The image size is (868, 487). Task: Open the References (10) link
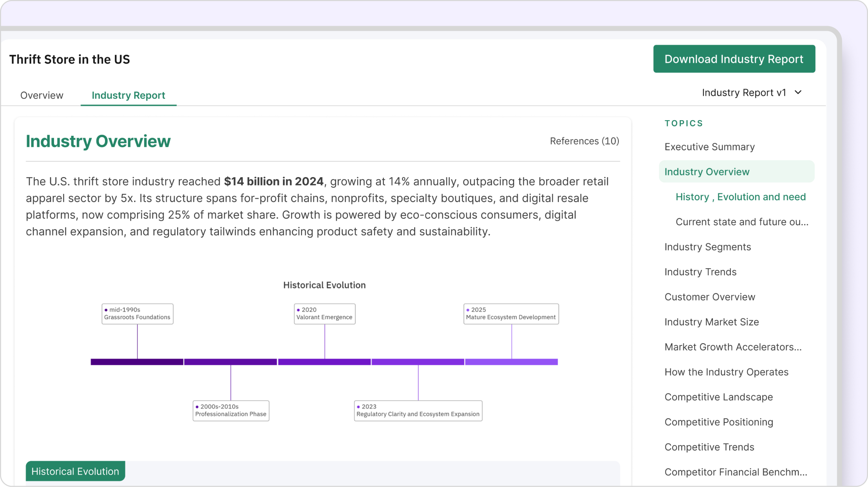point(584,141)
